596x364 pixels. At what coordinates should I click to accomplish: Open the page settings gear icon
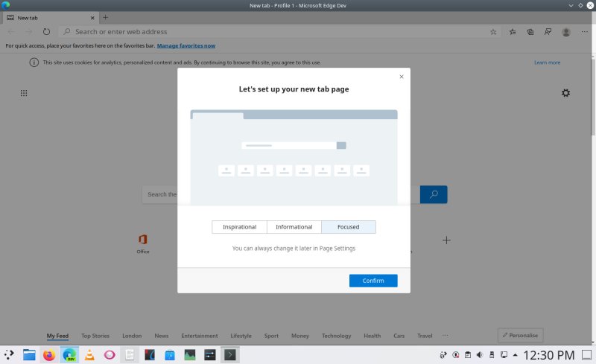point(565,93)
